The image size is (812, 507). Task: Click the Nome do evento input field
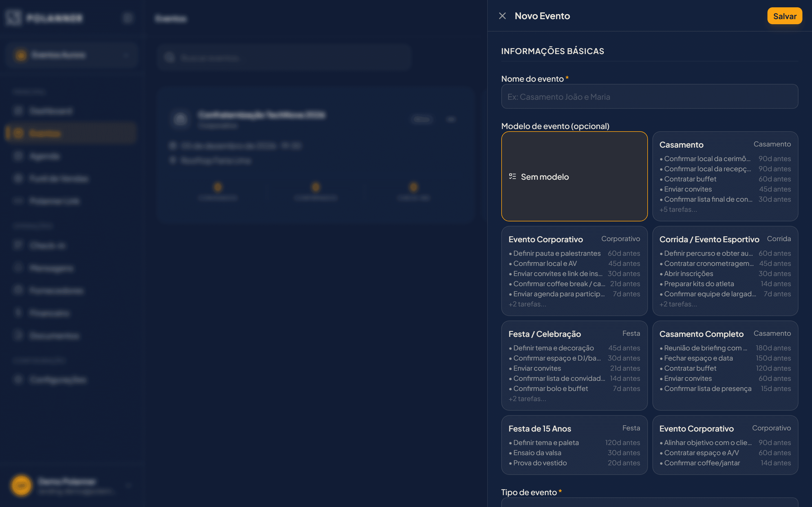click(x=649, y=97)
